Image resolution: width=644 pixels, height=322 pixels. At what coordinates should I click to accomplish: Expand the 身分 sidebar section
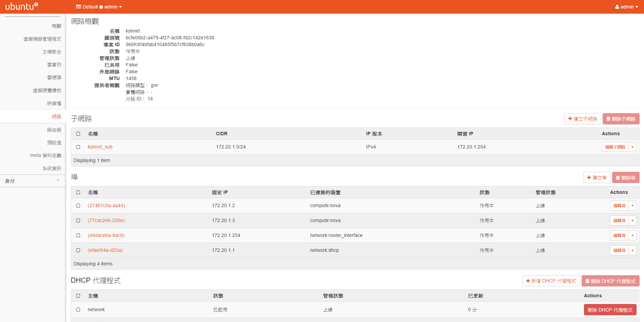point(33,181)
